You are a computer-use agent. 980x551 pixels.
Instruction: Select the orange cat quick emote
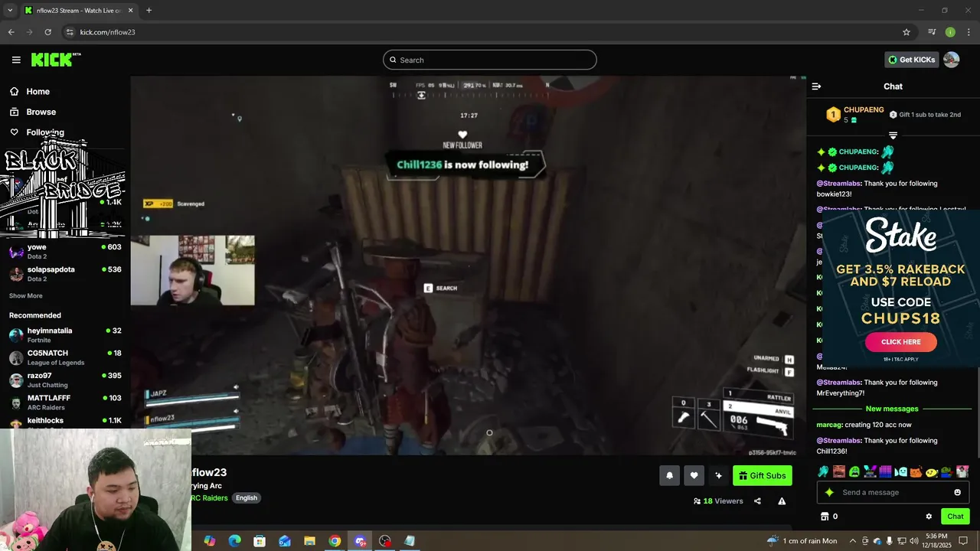(x=916, y=471)
